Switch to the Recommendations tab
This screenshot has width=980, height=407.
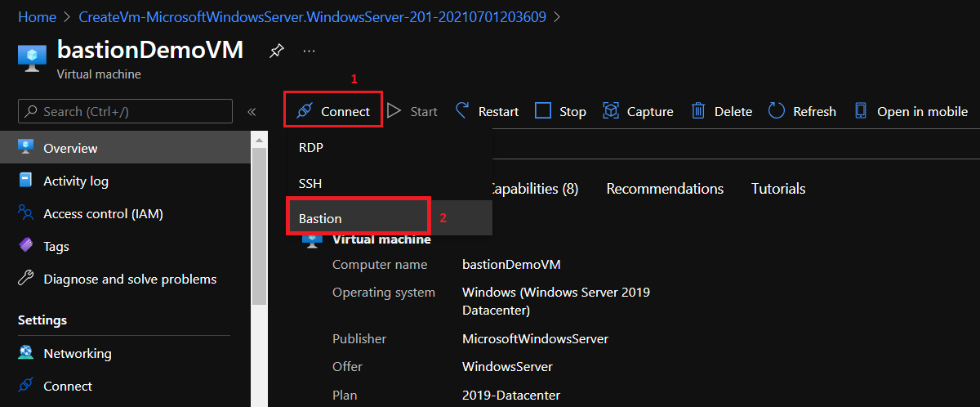665,188
